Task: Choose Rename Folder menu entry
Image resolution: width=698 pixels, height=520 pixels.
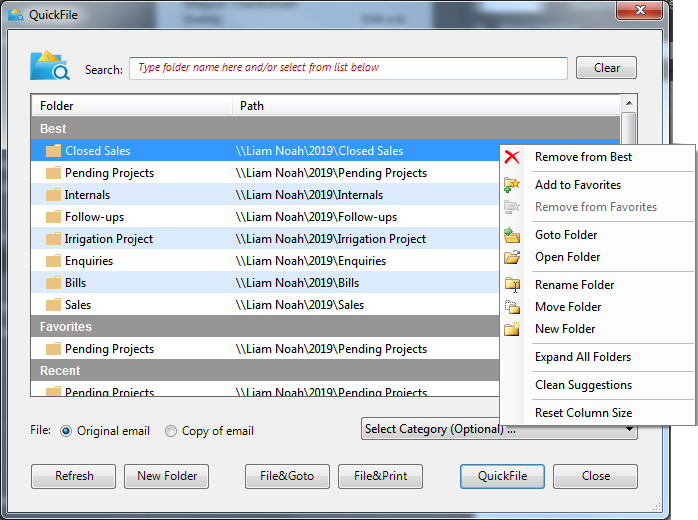Action: click(x=574, y=285)
